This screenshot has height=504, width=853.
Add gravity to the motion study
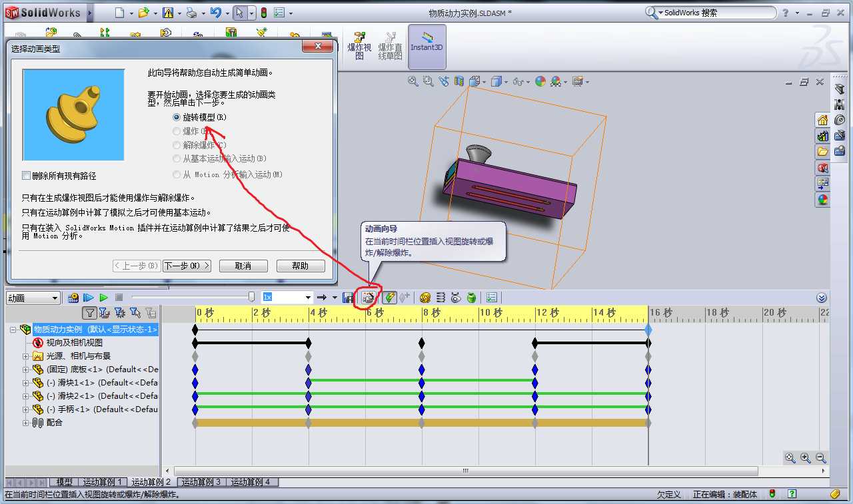point(471,298)
